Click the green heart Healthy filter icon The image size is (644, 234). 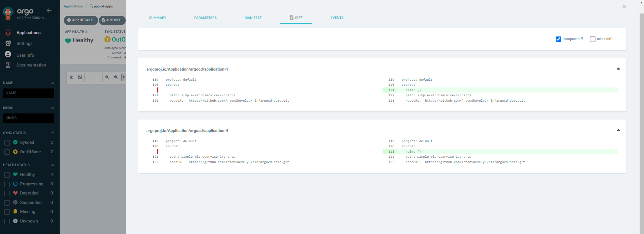[15, 175]
